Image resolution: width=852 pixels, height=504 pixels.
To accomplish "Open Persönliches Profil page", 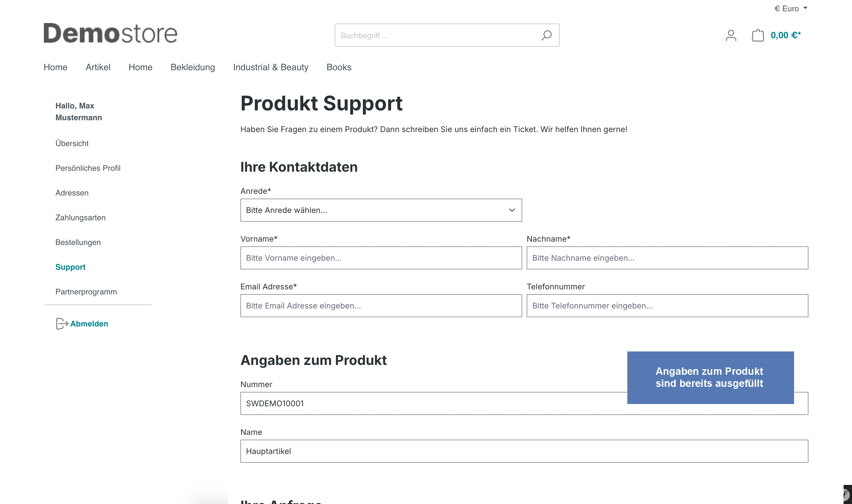I will [x=88, y=168].
